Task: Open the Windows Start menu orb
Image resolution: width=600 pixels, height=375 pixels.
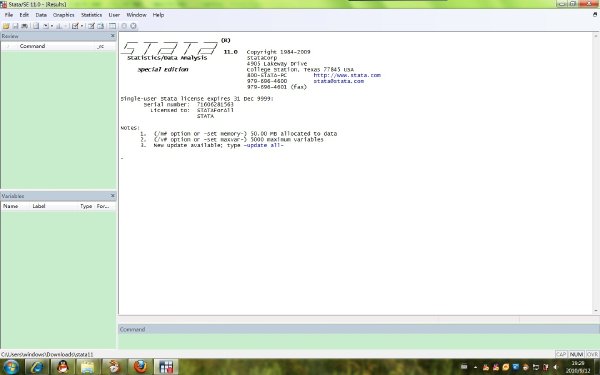Action: [x=11, y=367]
